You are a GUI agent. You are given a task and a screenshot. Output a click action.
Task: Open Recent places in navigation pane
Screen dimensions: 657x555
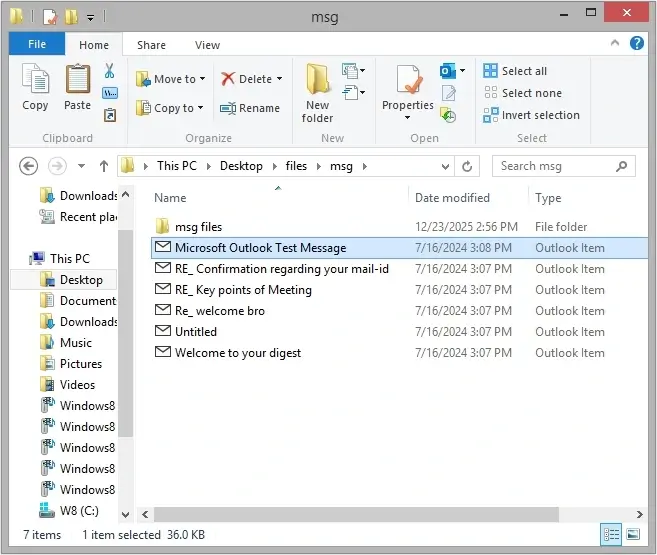(x=79, y=217)
